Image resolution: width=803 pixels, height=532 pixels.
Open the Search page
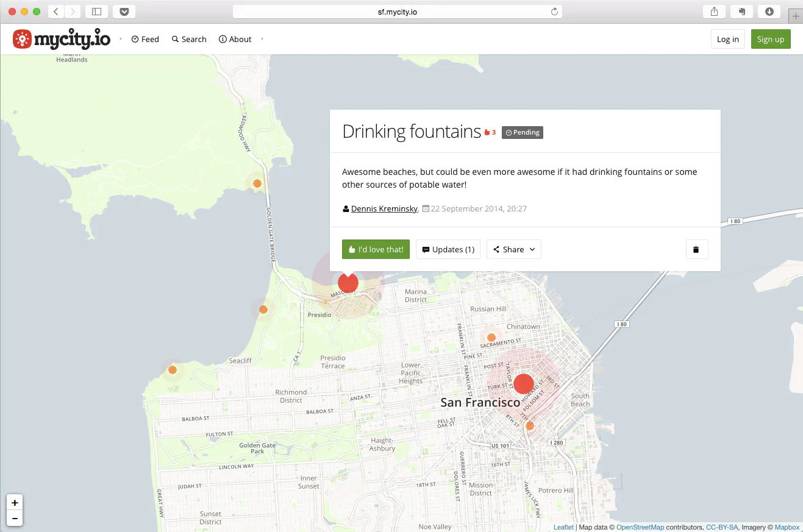tap(189, 39)
